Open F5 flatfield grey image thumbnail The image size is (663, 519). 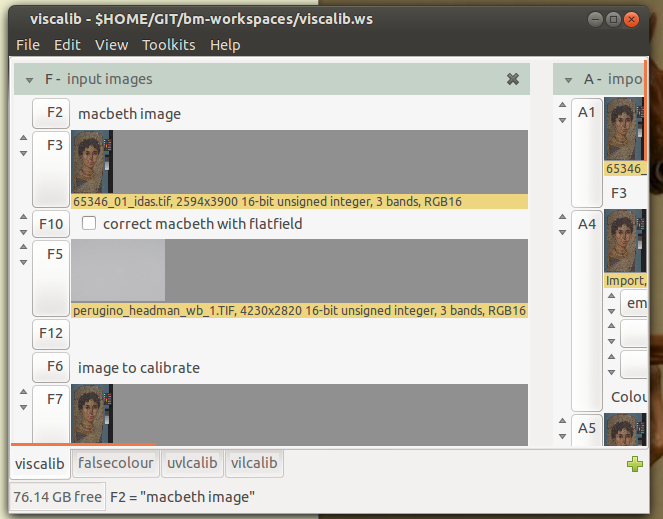click(118, 270)
